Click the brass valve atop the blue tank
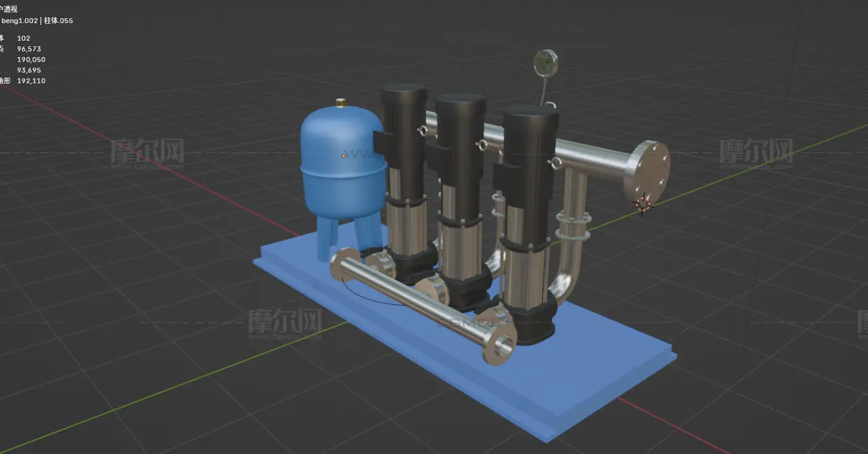The width and height of the screenshot is (868, 454). [341, 104]
